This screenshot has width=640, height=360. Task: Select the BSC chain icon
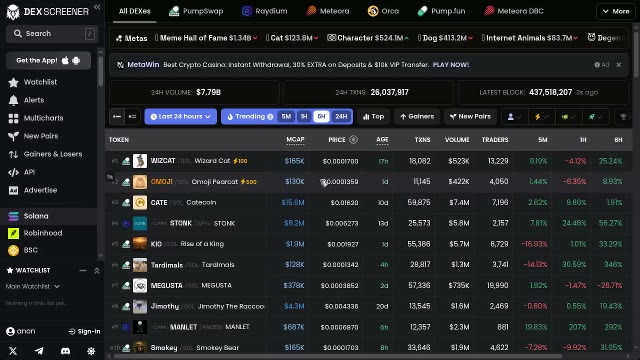click(13, 250)
